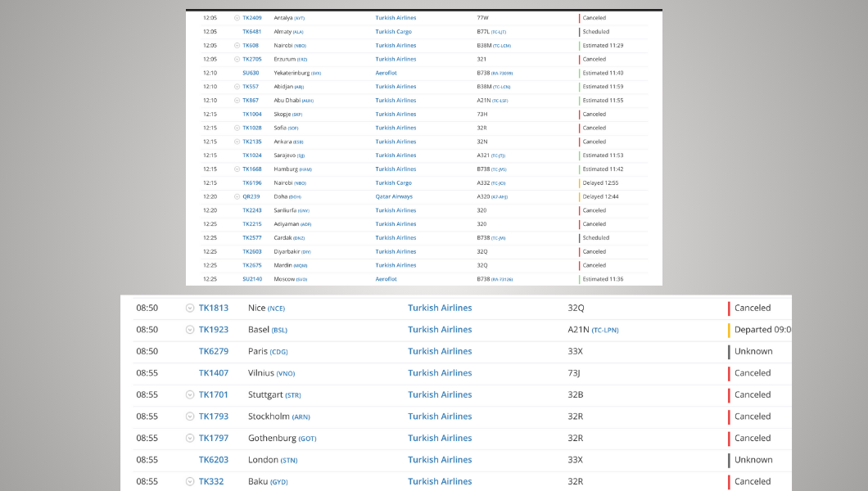Open Aeroflot link in Yekaterinburg row
This screenshot has width=868, height=491.
click(387, 73)
